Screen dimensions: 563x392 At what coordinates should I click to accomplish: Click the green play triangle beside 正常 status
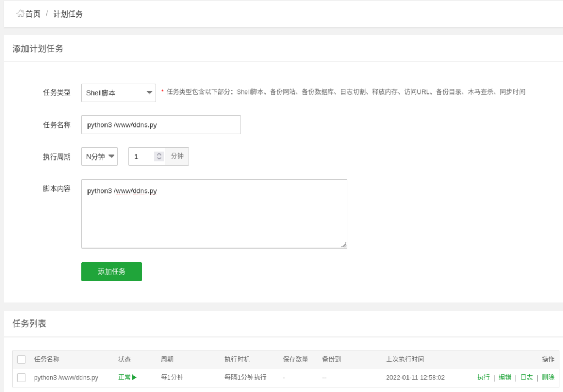coord(134,378)
